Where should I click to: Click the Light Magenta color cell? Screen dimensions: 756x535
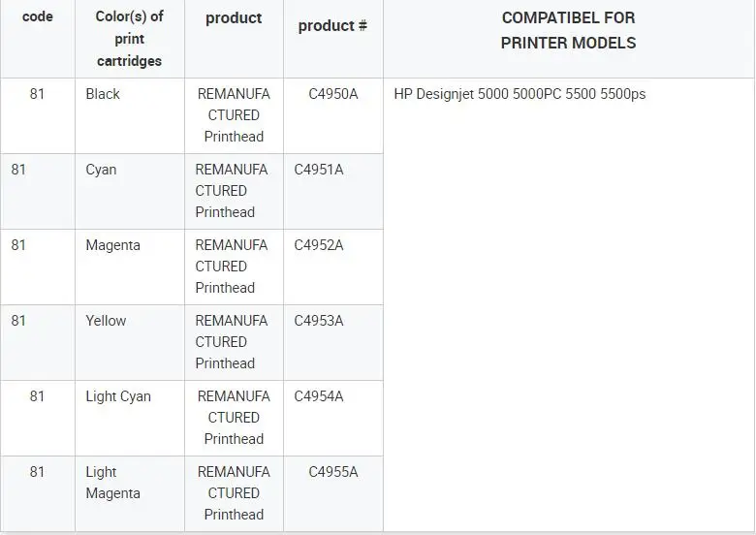point(112,483)
